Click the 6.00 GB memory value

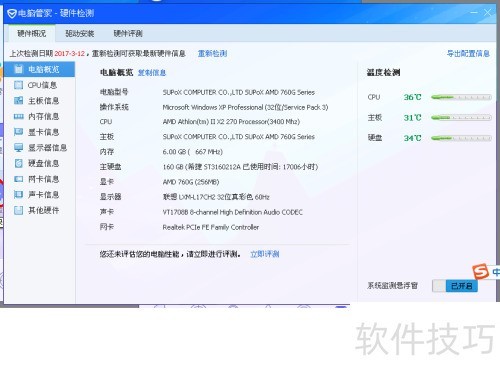point(192,152)
